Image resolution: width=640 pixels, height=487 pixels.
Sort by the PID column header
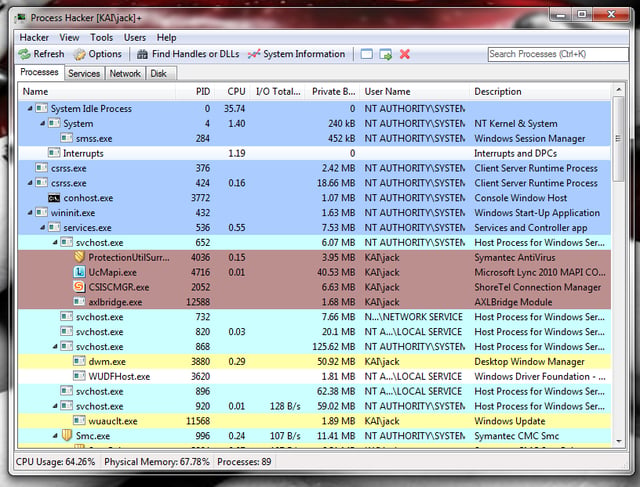pos(195,91)
